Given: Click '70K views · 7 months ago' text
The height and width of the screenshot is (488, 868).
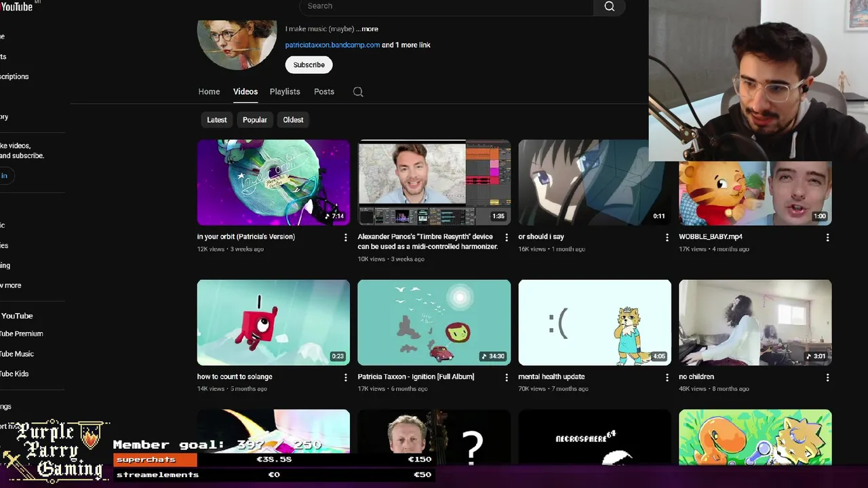Looking at the screenshot, I should tap(553, 389).
